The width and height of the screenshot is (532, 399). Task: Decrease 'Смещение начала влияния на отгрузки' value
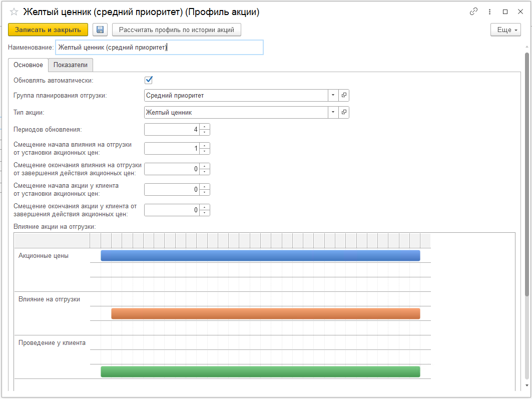coord(205,151)
